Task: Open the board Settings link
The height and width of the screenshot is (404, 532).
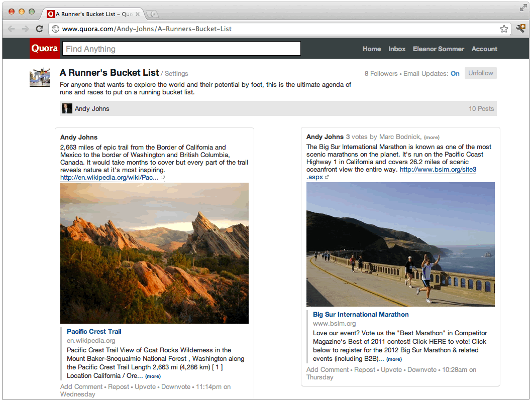Action: [176, 74]
